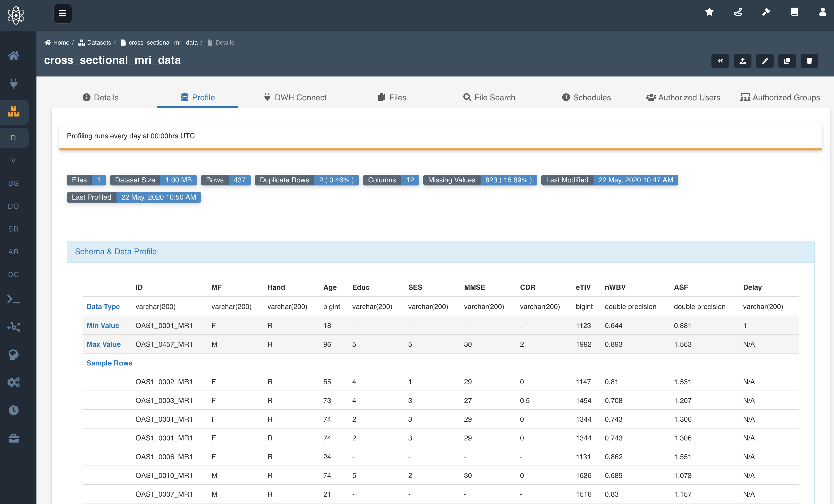The image size is (834, 504).
Task: Open the clock history icon in sidebar
Action: click(x=13, y=410)
